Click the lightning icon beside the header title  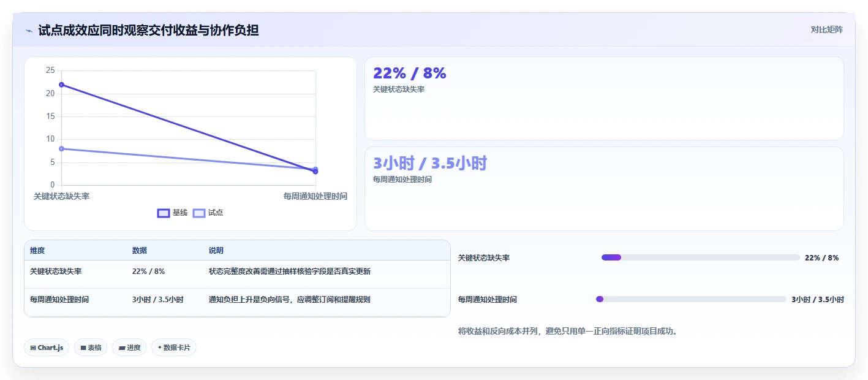29,30
